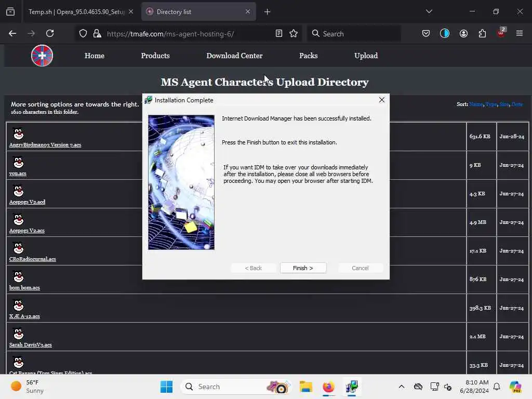Image resolution: width=532 pixels, height=399 pixels.
Task: Open the clock showing 8:10 AM
Action: click(x=474, y=387)
